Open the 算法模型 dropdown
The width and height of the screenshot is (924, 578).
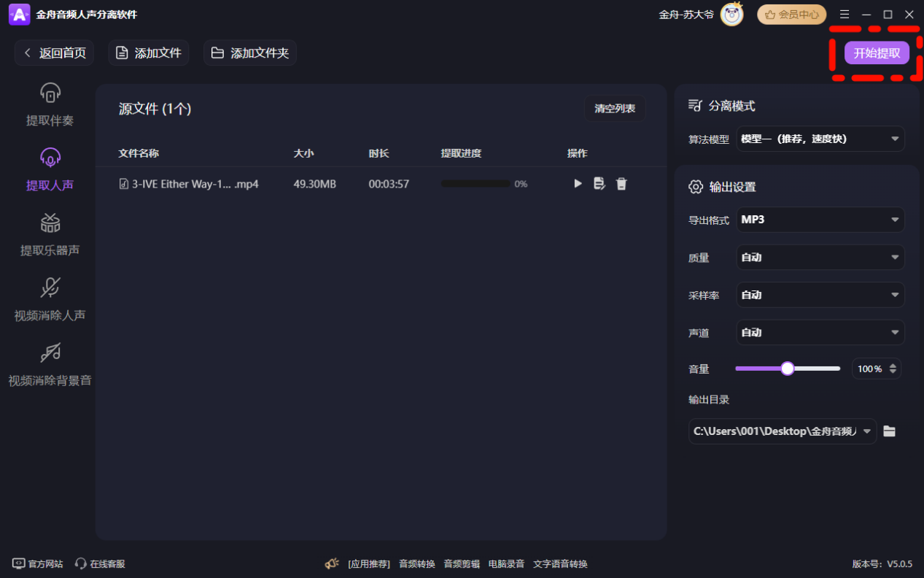tap(820, 139)
